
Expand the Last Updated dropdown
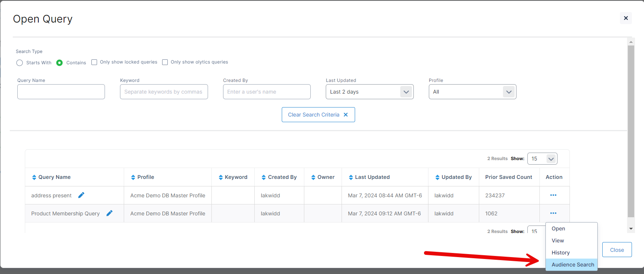click(369, 92)
